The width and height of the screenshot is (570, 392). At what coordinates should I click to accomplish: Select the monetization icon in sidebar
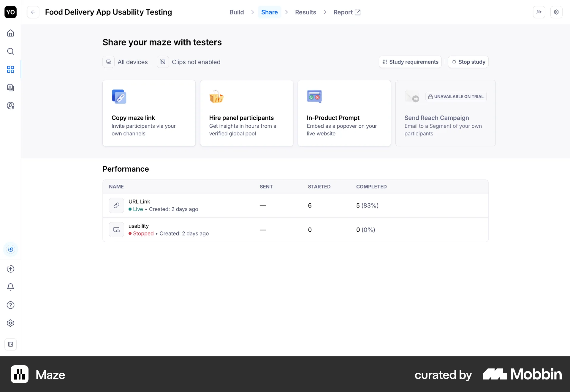(10, 106)
